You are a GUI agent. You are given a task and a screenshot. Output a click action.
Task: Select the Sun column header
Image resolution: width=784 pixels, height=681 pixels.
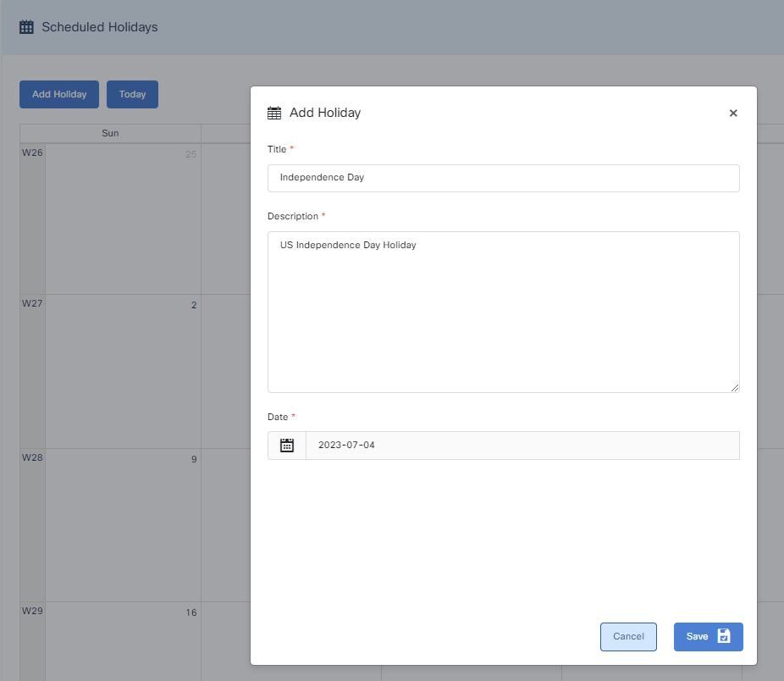tap(110, 133)
